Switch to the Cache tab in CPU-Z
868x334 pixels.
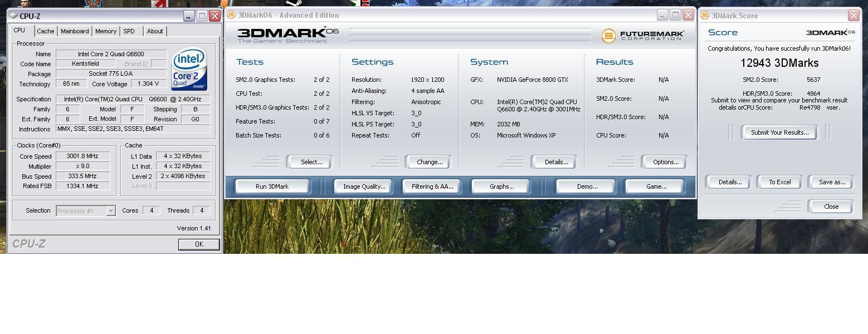[46, 31]
